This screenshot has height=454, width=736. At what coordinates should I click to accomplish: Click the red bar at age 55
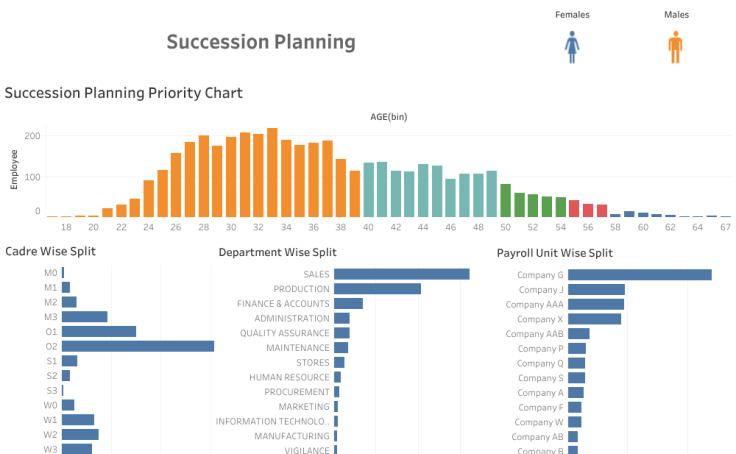[574, 208]
